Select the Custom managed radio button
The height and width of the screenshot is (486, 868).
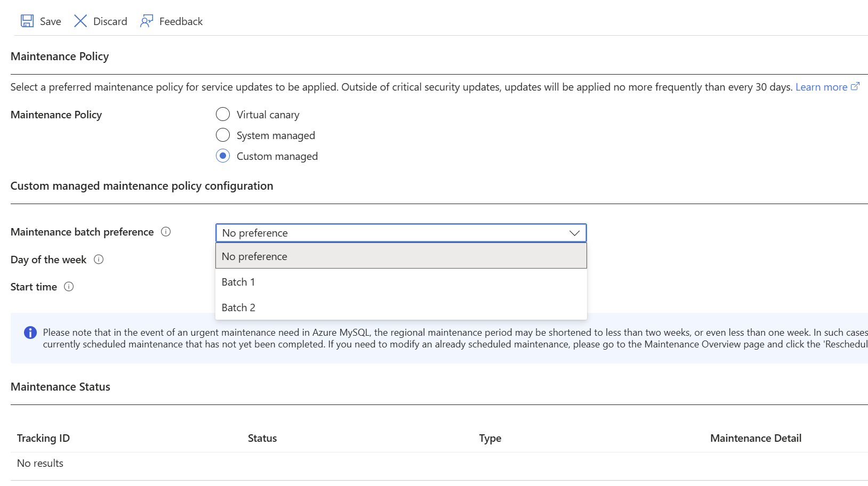[x=223, y=156]
